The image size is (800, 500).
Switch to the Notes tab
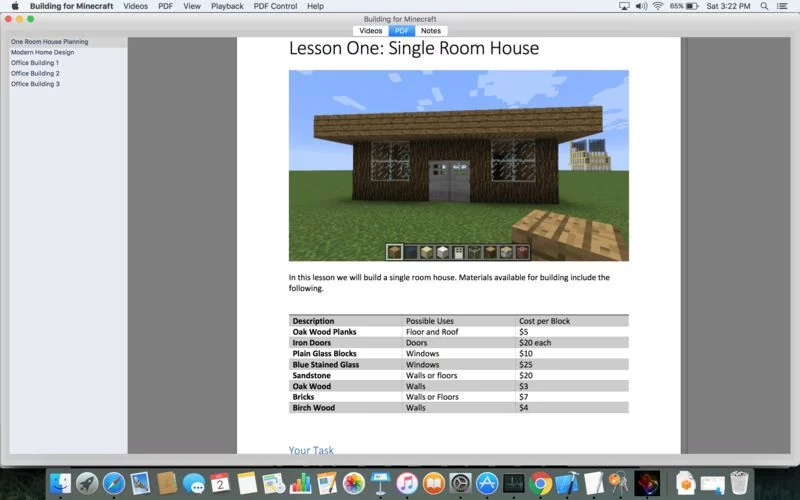click(x=431, y=31)
